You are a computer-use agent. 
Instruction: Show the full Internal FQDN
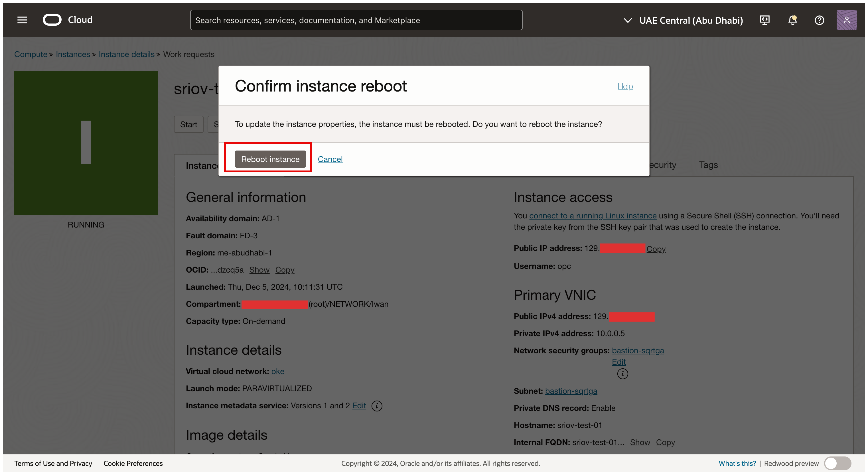(640, 442)
